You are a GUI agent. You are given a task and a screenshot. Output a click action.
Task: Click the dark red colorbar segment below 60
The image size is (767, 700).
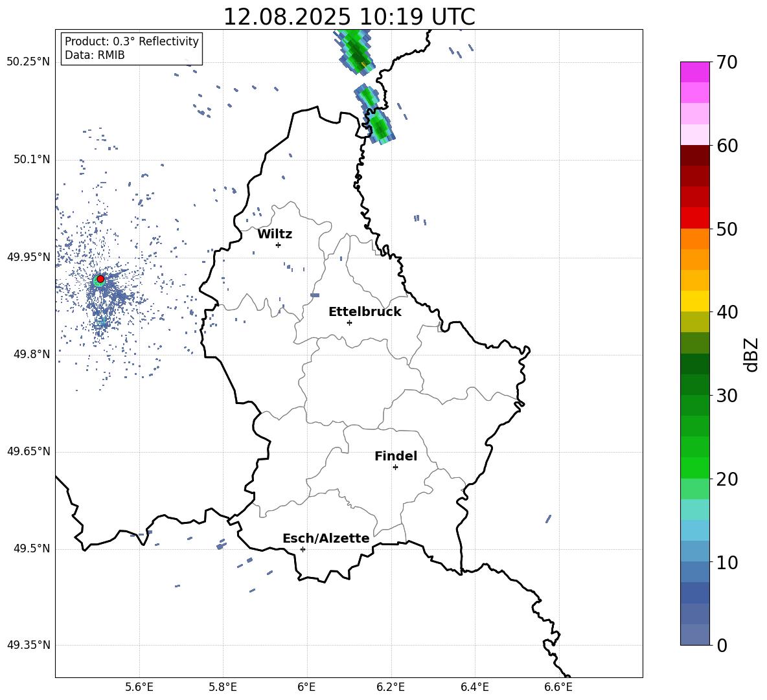[x=695, y=155]
